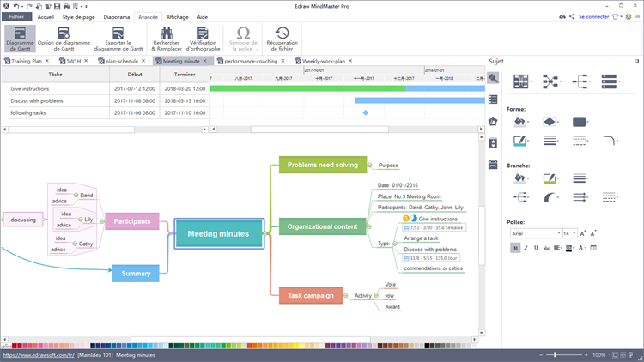This screenshot has height=362, width=644.
Task: Open the edrawsoft.com/fr link in status bar
Action: click(x=39, y=355)
